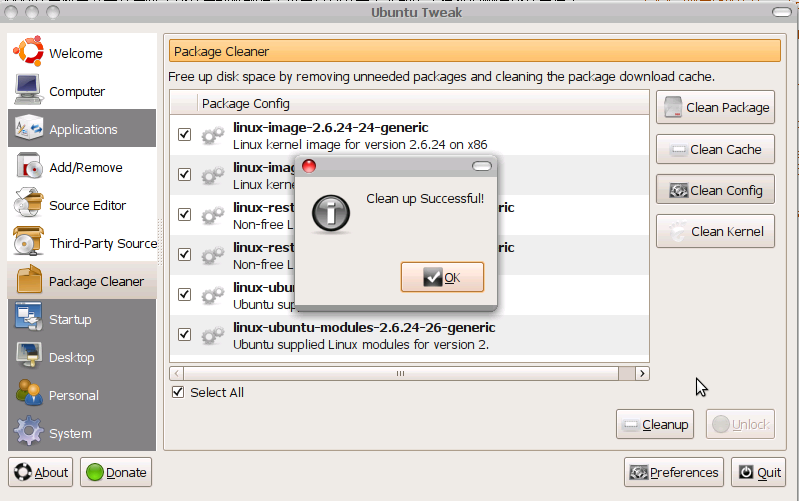
Task: Select the linux-image-2.6.24-24-generic package name
Action: click(331, 127)
